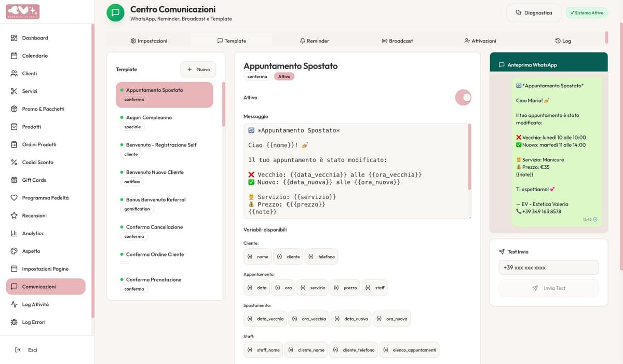
Task: Click the Nuovo template button
Action: coord(198,69)
